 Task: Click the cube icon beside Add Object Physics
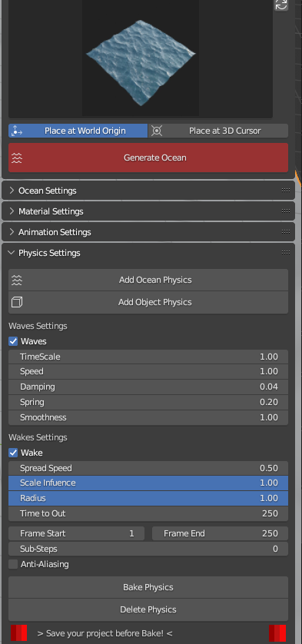[x=17, y=302]
